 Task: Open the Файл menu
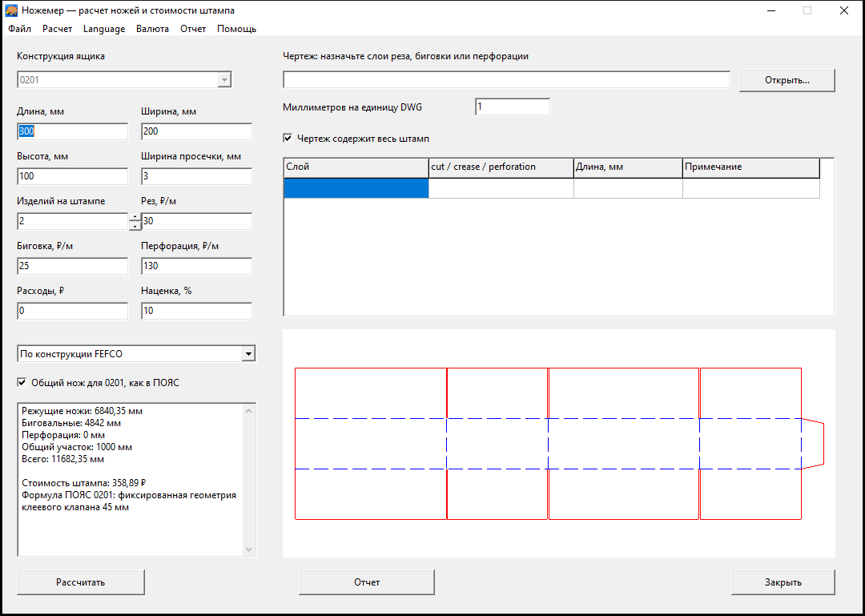(x=20, y=29)
